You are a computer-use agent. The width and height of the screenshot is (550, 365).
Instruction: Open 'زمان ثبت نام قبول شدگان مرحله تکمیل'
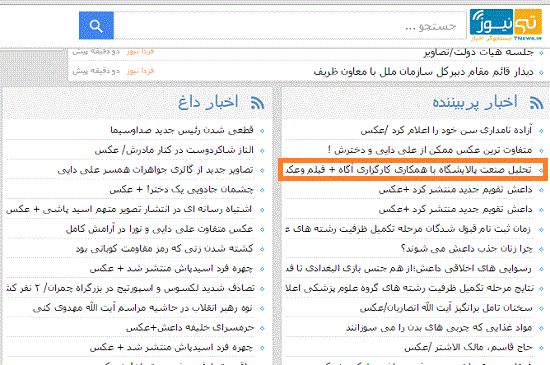point(409,229)
